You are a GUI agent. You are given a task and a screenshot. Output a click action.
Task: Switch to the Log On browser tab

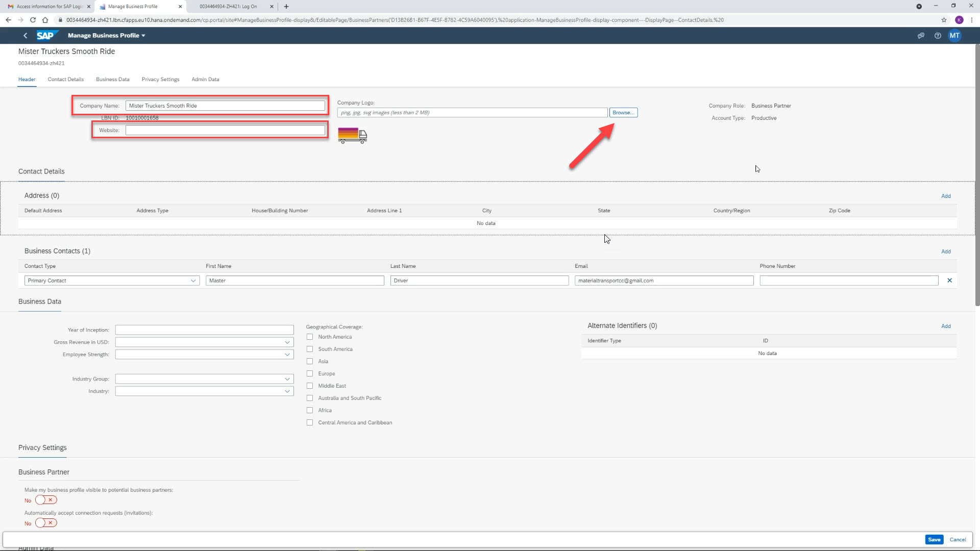click(x=231, y=7)
